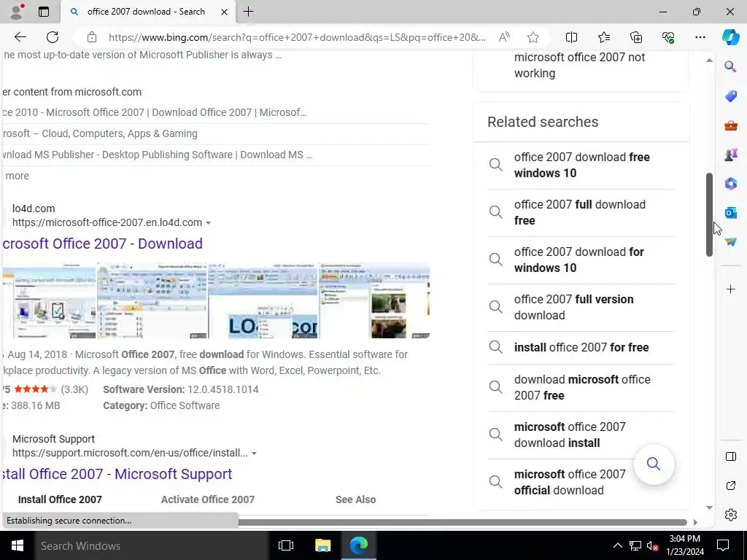Toggle sidebar layout panel icon

tap(730, 456)
